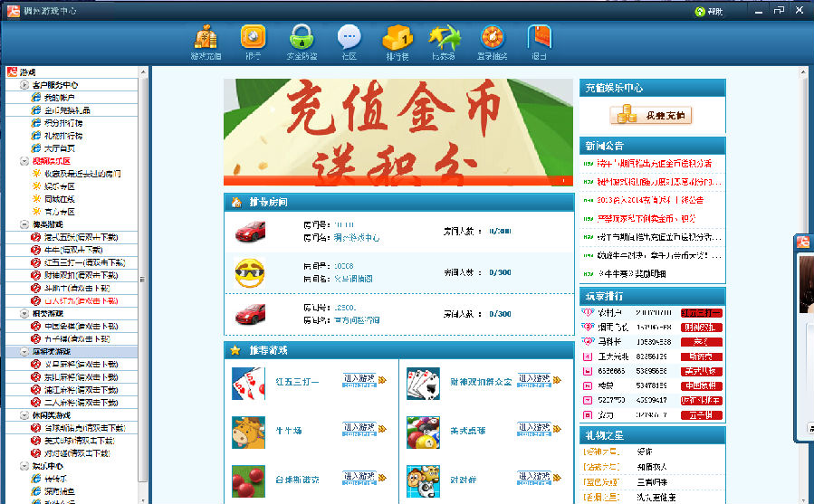814x504 pixels.
Task: Collapse the 客户服务中心 tree section
Action: coord(24,85)
